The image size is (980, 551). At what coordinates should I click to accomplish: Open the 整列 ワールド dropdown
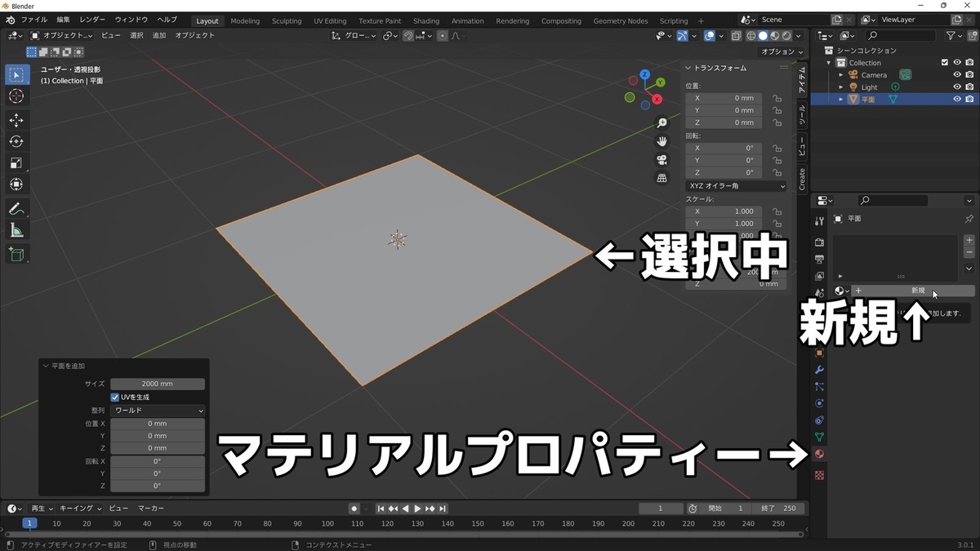158,410
